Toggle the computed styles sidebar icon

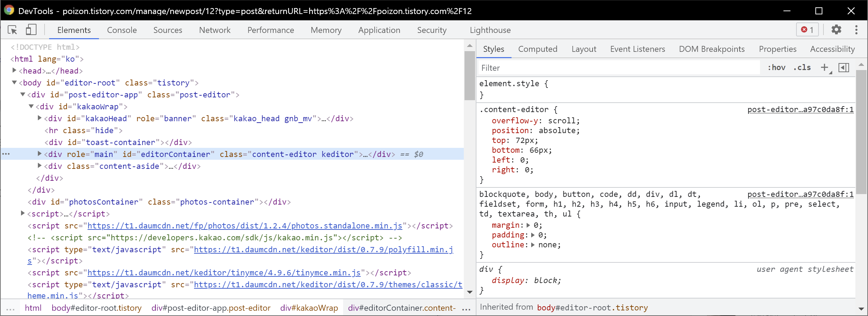844,68
